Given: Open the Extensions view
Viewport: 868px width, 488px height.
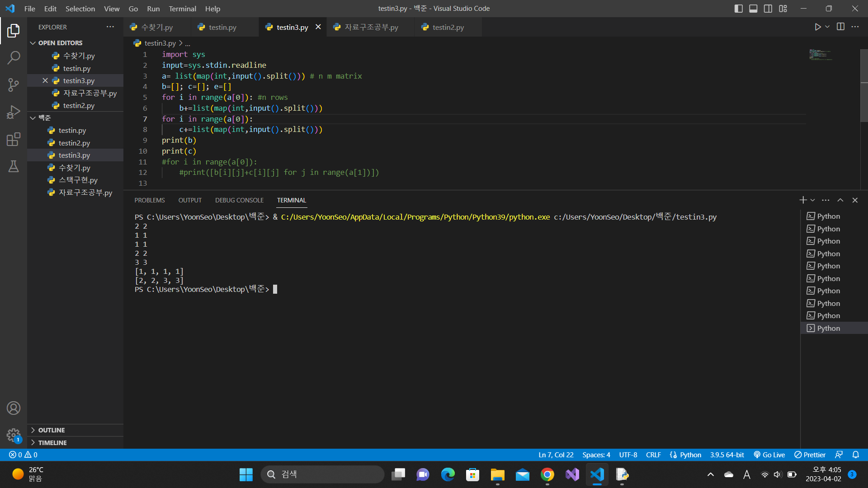Looking at the screenshot, I should click(x=14, y=139).
